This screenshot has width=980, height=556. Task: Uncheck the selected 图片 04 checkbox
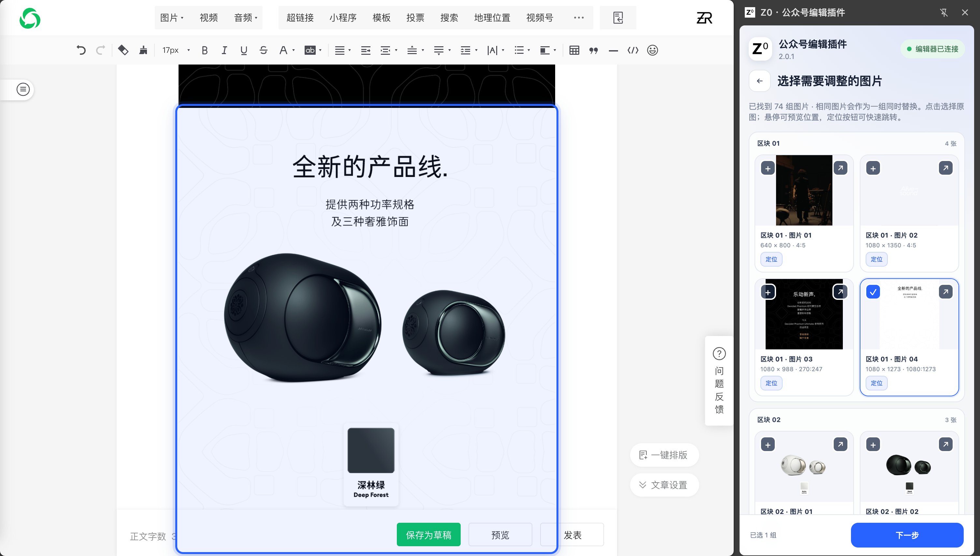[x=873, y=292]
